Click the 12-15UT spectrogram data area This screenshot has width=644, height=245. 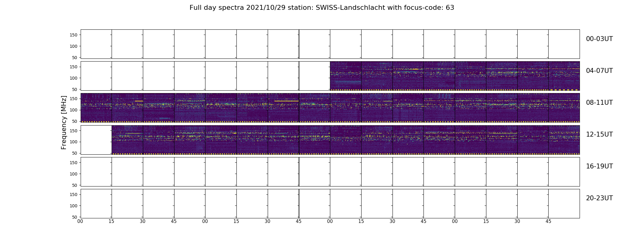346,140
